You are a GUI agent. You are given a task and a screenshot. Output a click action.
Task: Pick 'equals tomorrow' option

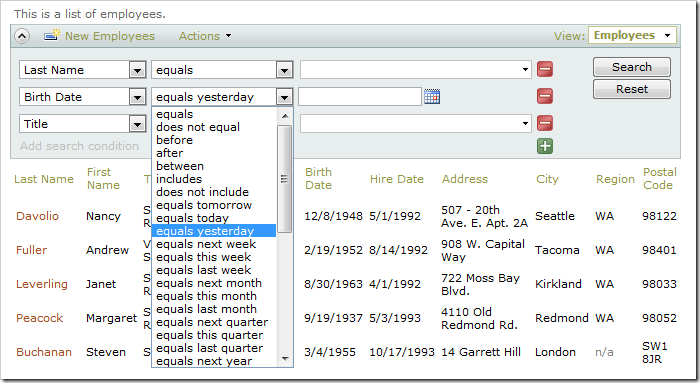coord(214,205)
